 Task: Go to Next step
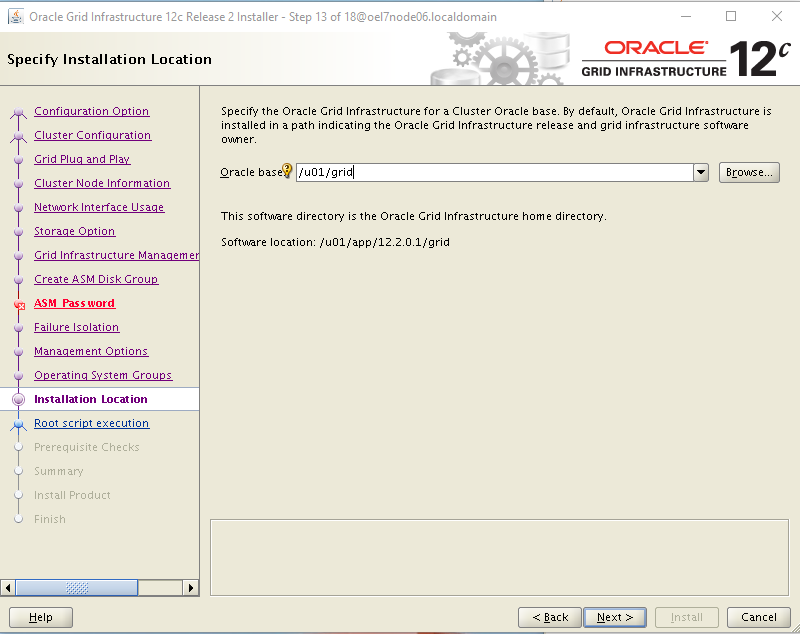pyautogui.click(x=615, y=617)
